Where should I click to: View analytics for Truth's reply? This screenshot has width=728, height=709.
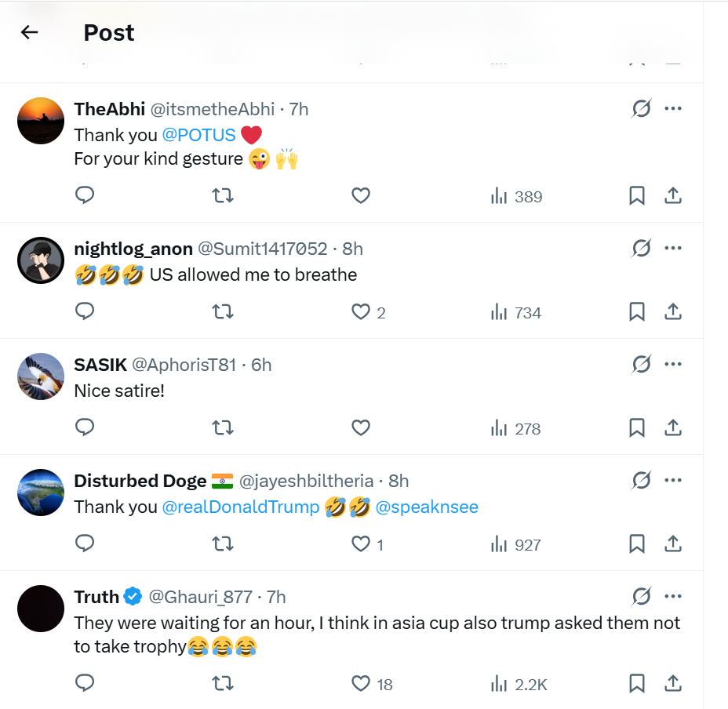click(x=518, y=684)
